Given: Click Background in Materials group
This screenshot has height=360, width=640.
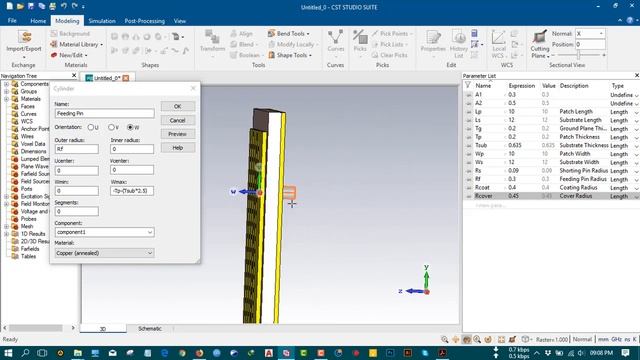Looking at the screenshot, I should (x=70, y=33).
